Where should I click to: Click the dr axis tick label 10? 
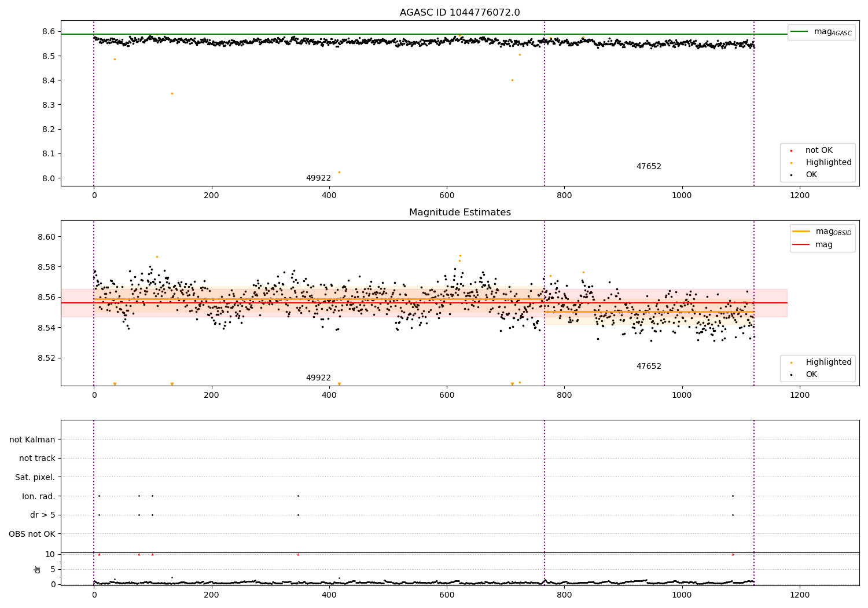coord(50,555)
